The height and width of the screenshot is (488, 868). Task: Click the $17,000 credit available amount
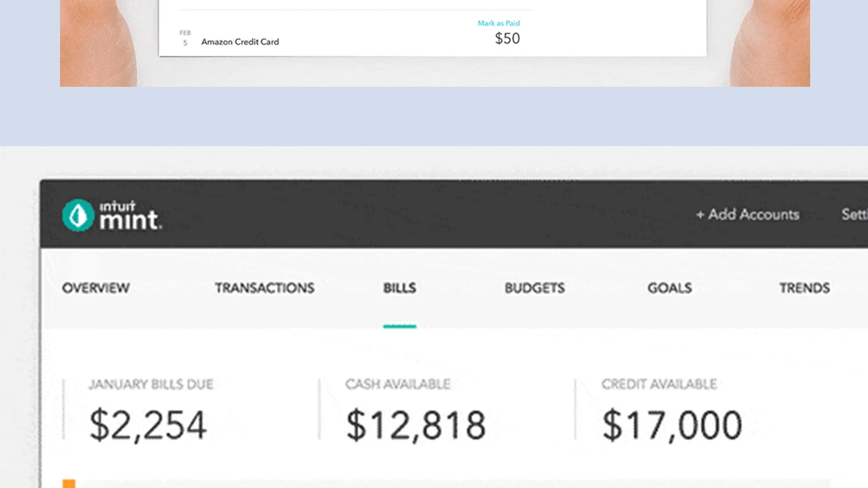[672, 425]
